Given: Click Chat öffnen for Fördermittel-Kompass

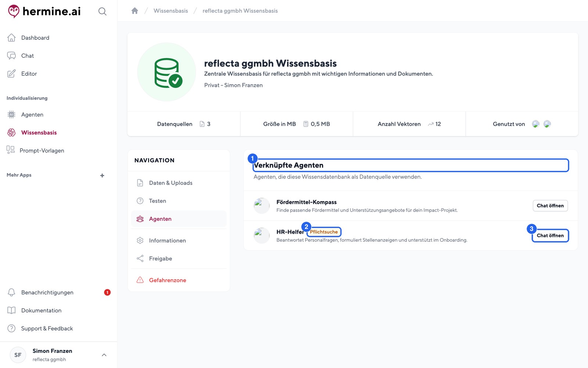Looking at the screenshot, I should coord(550,206).
